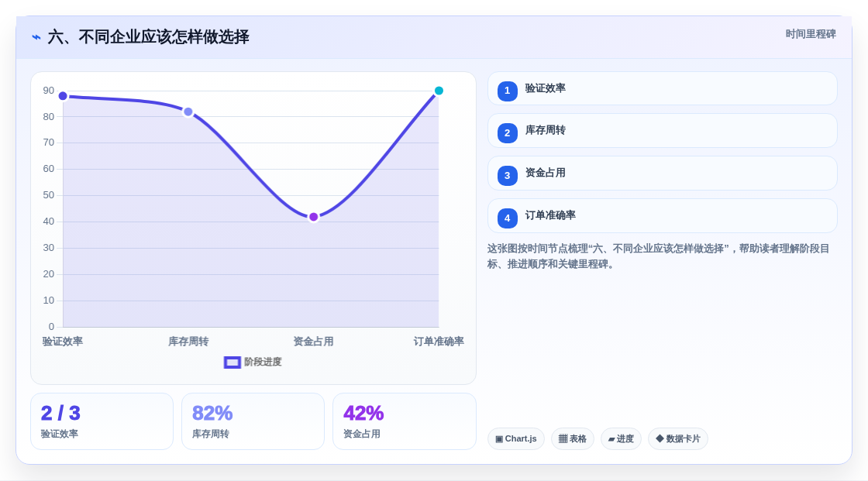Click the Chart.js tag
Image resolution: width=868 pixels, height=481 pixels.
[x=516, y=439]
